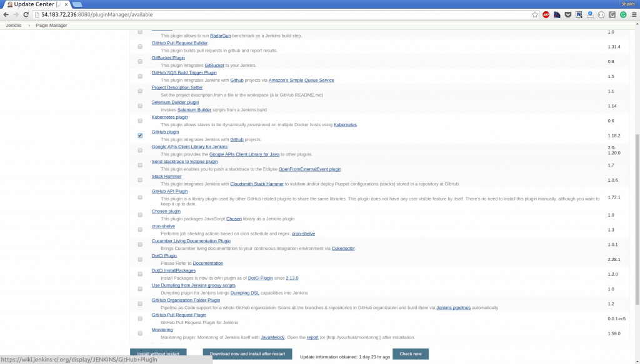Click the browser back arrow
The image size is (640, 364).
(x=5, y=14)
